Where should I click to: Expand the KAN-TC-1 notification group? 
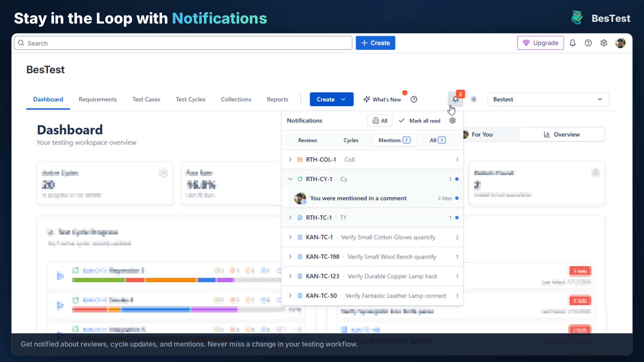click(x=290, y=237)
